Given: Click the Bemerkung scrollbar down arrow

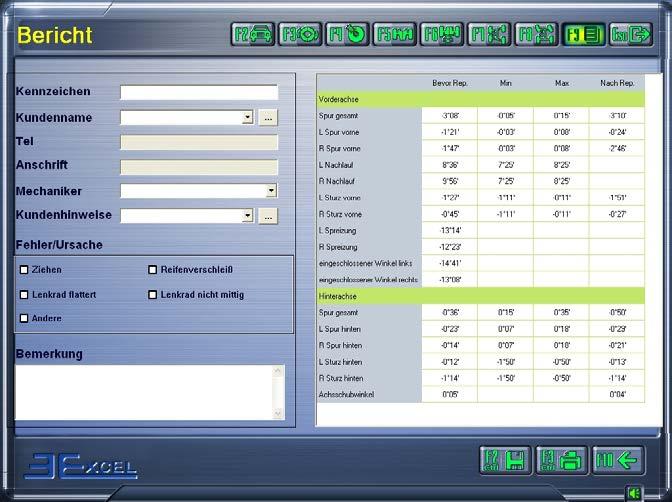Looking at the screenshot, I should tap(278, 414).
